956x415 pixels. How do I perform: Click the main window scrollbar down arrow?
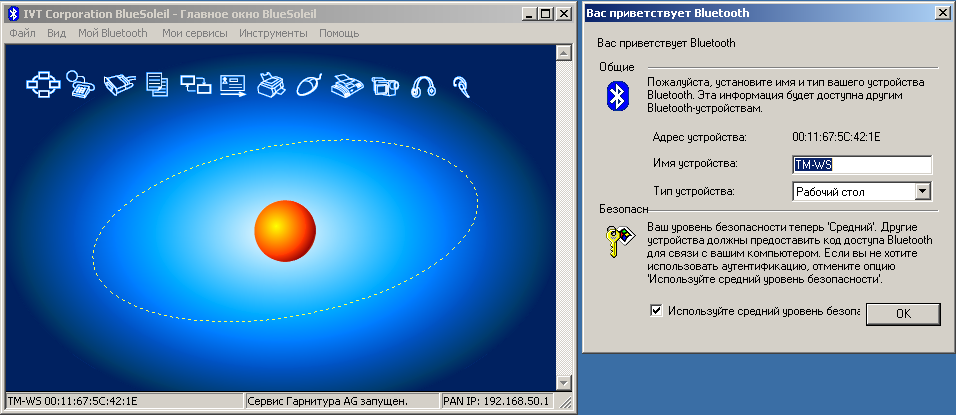[x=563, y=383]
